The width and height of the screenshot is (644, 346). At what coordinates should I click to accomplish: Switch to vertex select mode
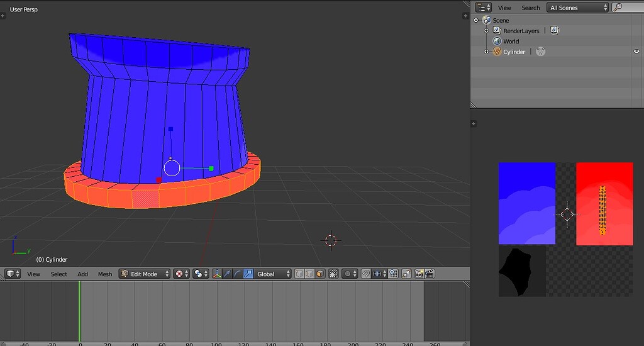pyautogui.click(x=299, y=274)
